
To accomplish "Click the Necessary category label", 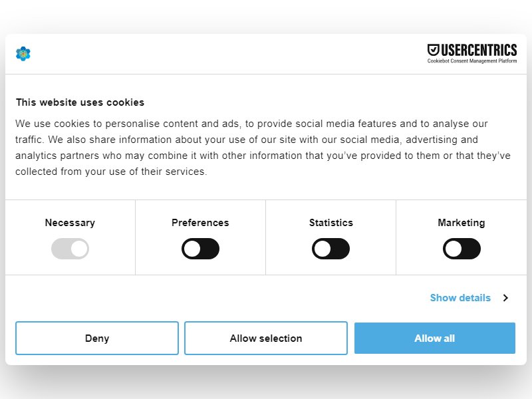I will (70, 223).
